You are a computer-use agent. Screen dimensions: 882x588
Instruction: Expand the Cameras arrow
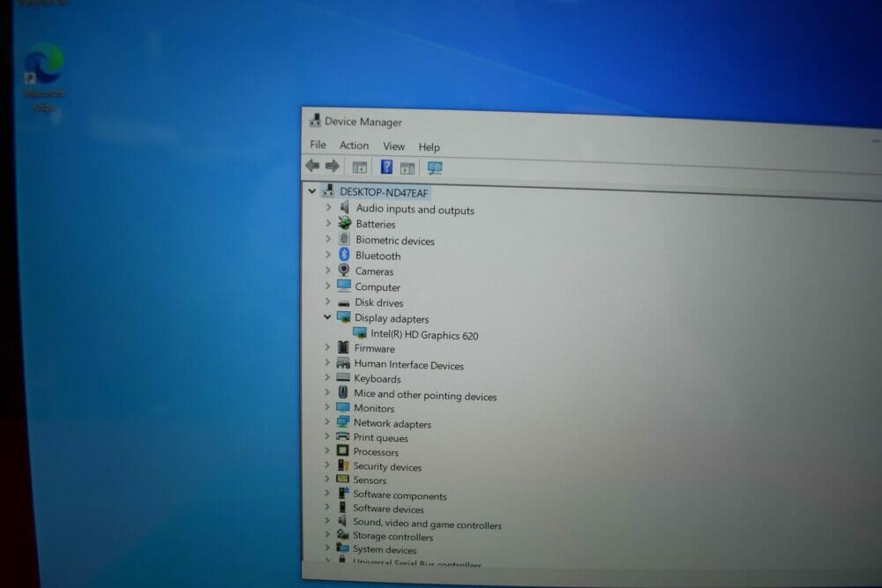[x=328, y=270]
